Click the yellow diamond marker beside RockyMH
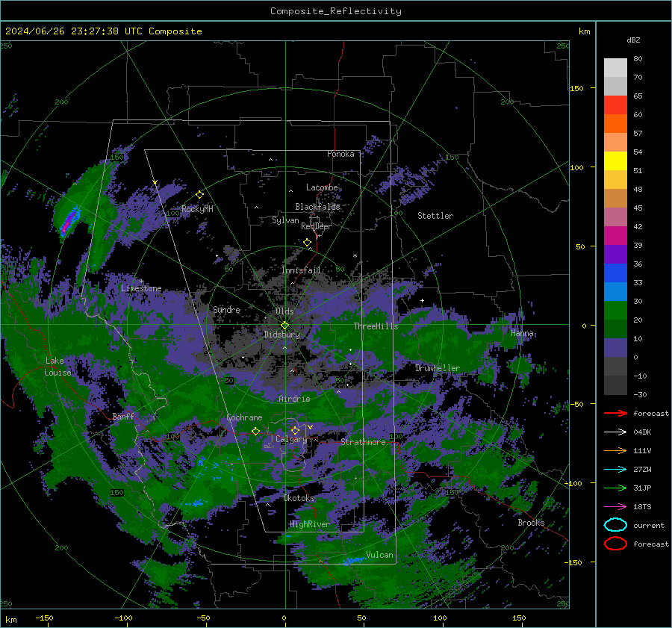 [x=199, y=195]
